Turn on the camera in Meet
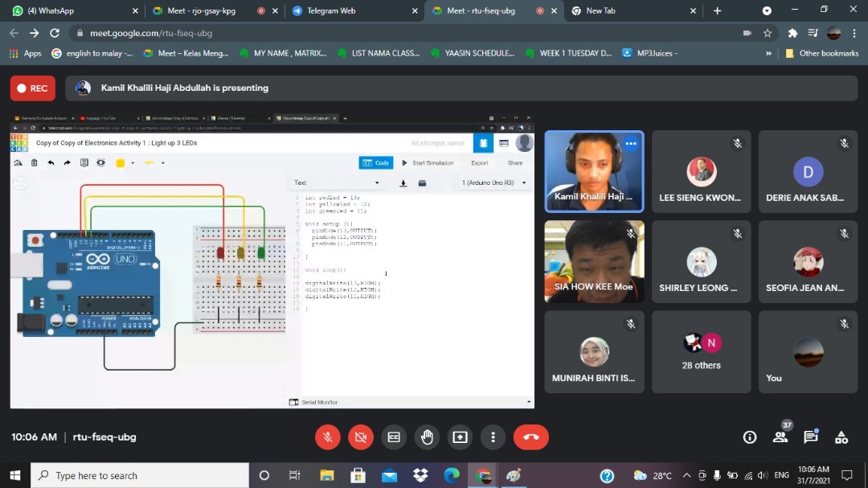 360,437
